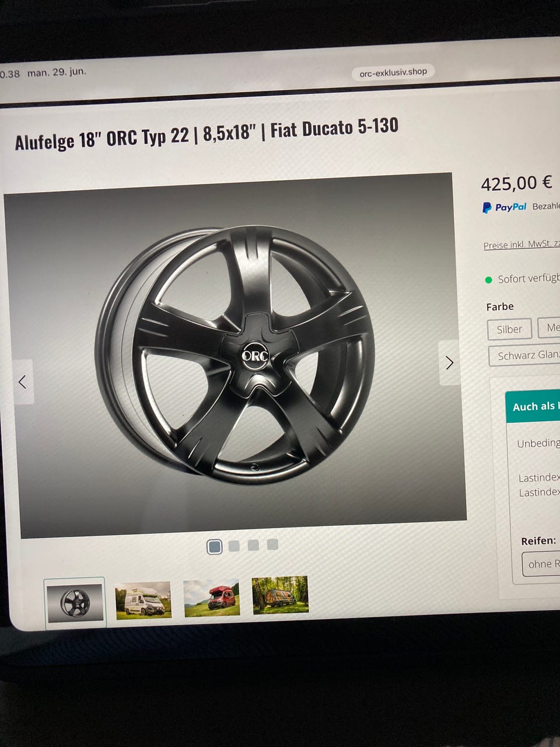Tap the date in status bar
This screenshot has height=747, width=560.
(x=57, y=72)
